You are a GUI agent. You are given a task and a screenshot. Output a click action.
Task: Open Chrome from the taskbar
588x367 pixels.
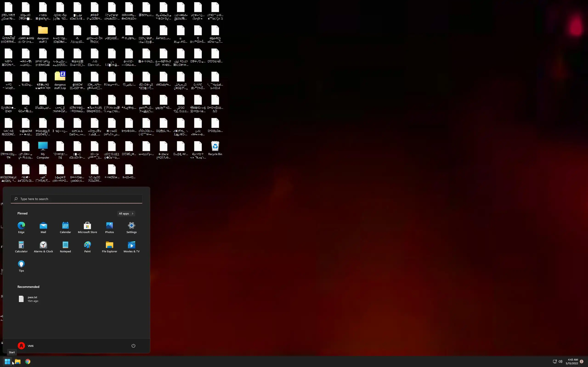pos(28,362)
